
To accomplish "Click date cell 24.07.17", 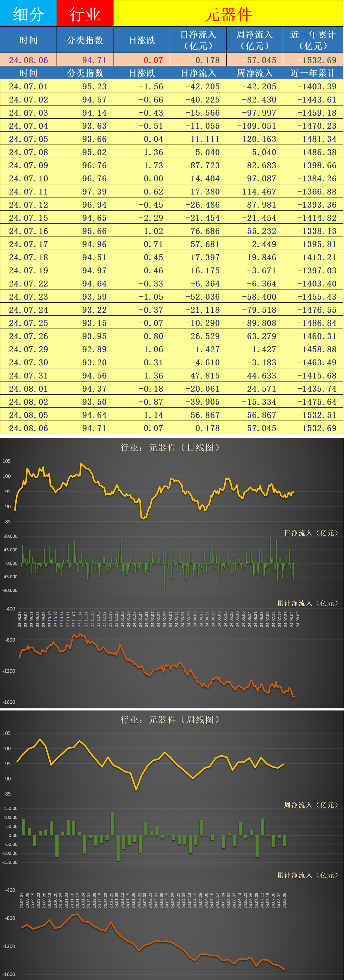I will 29,244.
